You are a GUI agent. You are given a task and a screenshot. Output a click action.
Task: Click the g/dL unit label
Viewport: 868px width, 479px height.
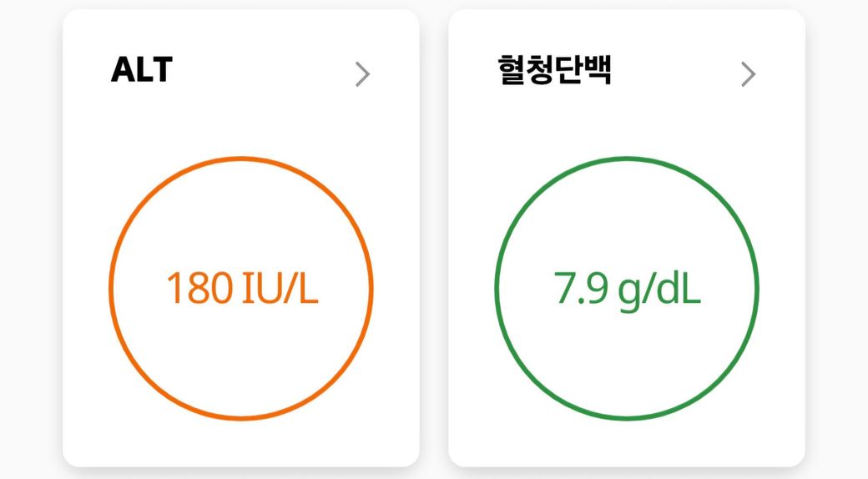(x=660, y=290)
